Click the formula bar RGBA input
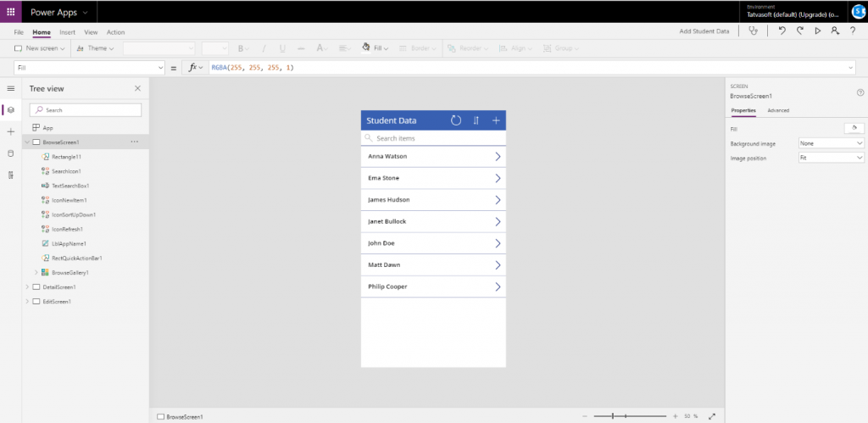 click(x=526, y=68)
